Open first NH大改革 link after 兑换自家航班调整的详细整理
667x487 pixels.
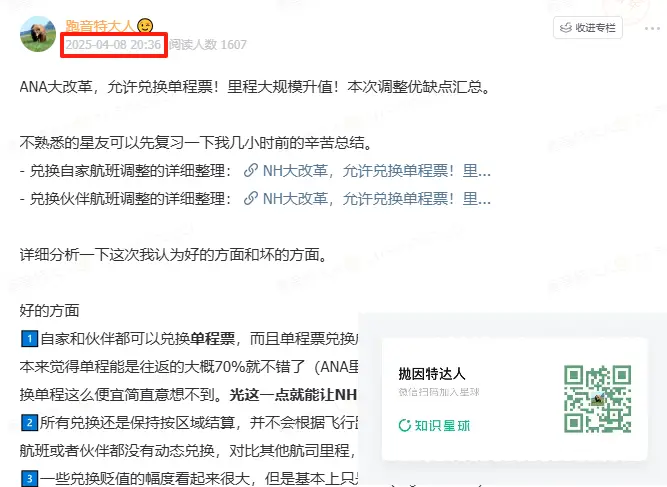(x=376, y=171)
